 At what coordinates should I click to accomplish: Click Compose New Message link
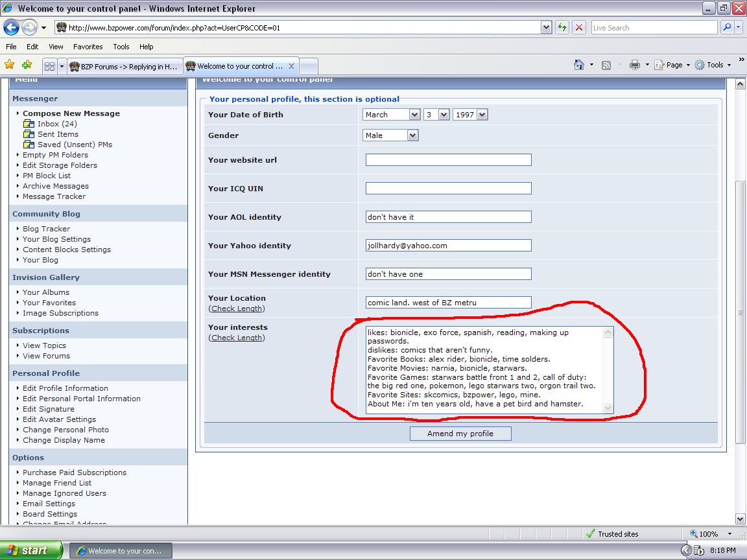point(71,113)
